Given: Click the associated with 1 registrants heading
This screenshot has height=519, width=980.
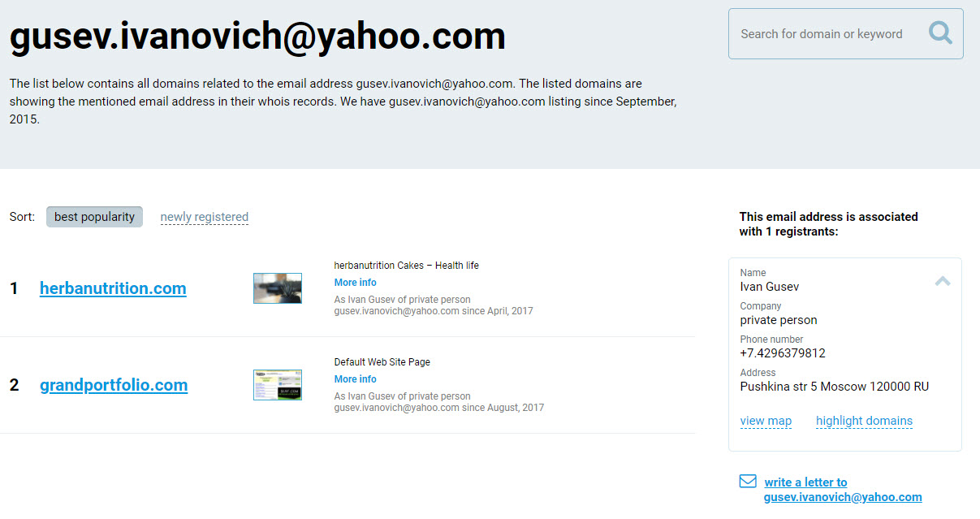Looking at the screenshot, I should (829, 224).
